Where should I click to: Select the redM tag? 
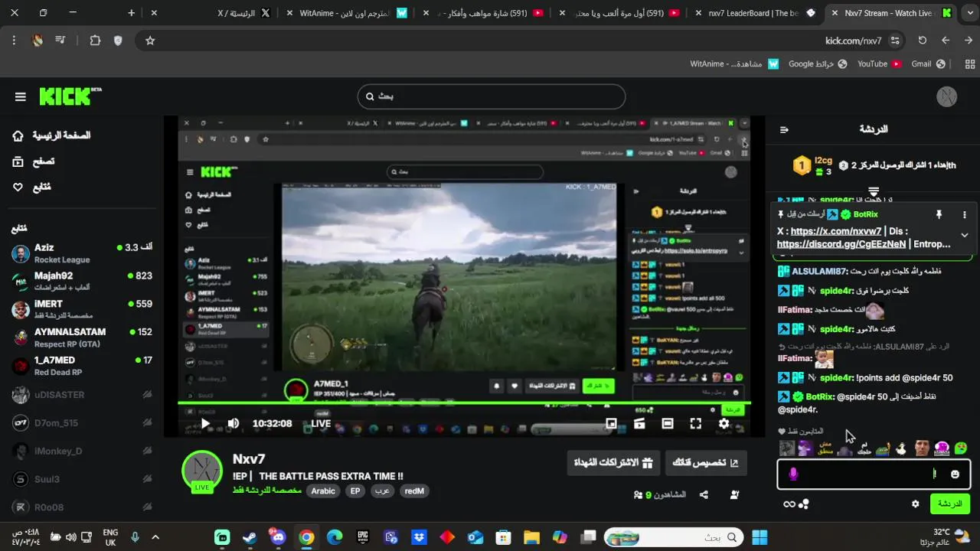point(414,491)
